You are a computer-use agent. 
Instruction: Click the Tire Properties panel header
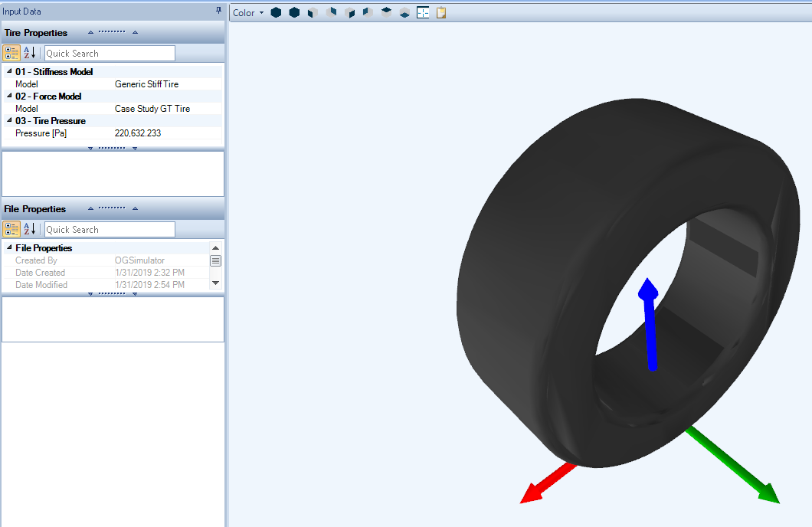[113, 32]
